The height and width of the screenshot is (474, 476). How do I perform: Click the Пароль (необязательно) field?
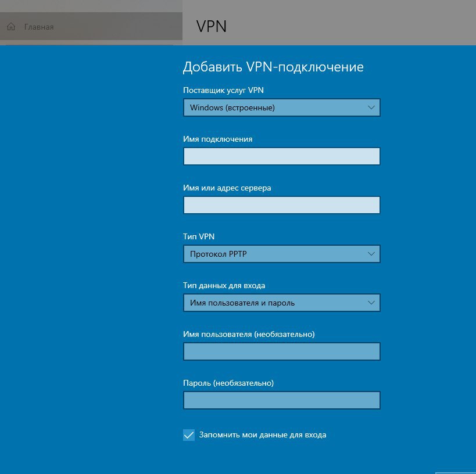coord(282,400)
